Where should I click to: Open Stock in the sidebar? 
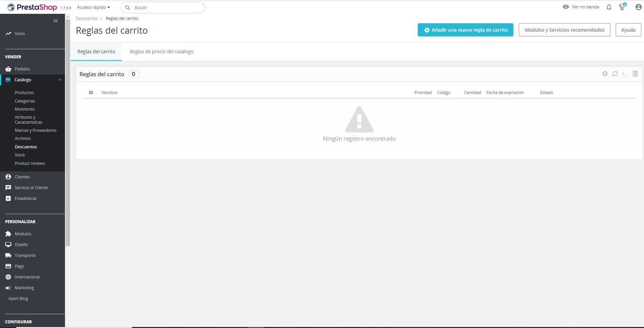20,155
